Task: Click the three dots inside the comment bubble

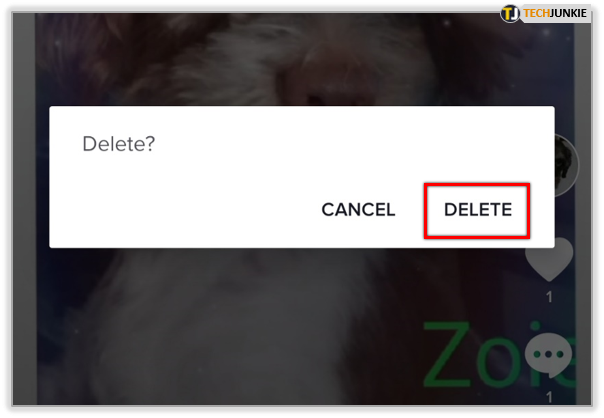Action: (x=549, y=354)
